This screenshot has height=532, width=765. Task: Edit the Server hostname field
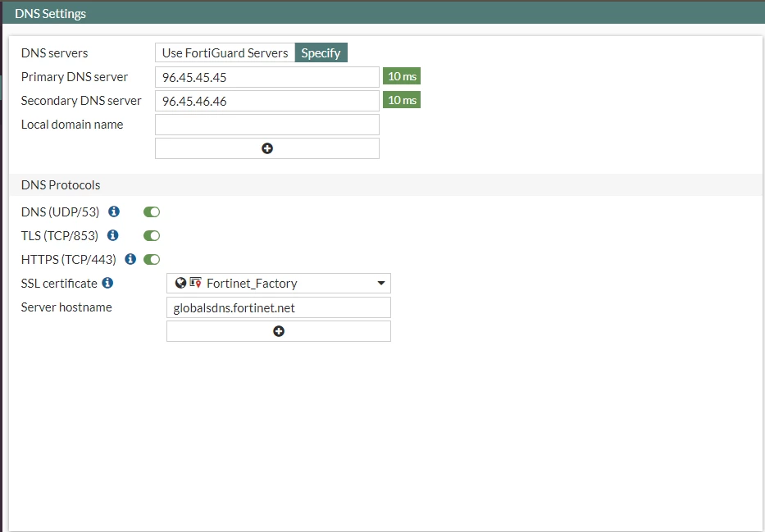click(279, 307)
